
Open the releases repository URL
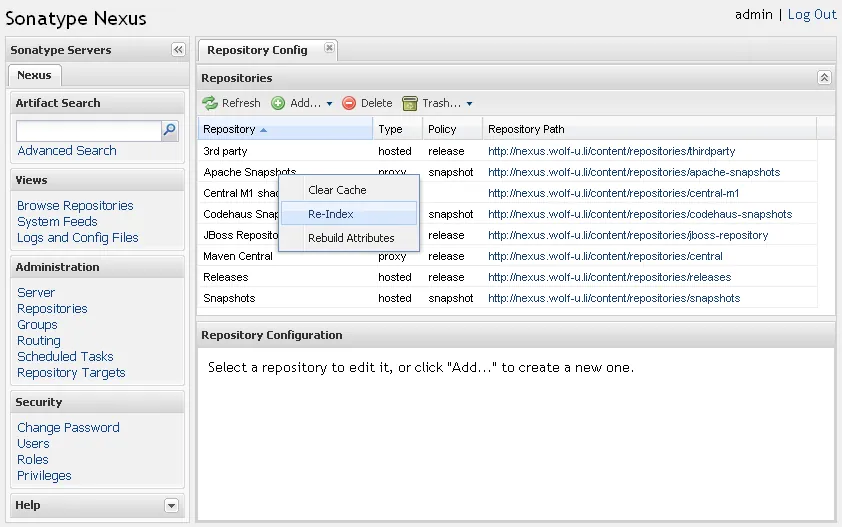pyautogui.click(x=609, y=277)
